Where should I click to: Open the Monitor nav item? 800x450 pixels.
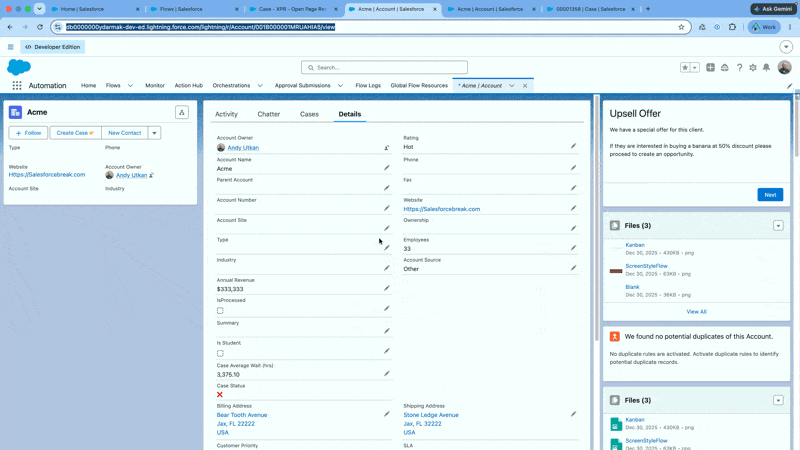pos(155,86)
